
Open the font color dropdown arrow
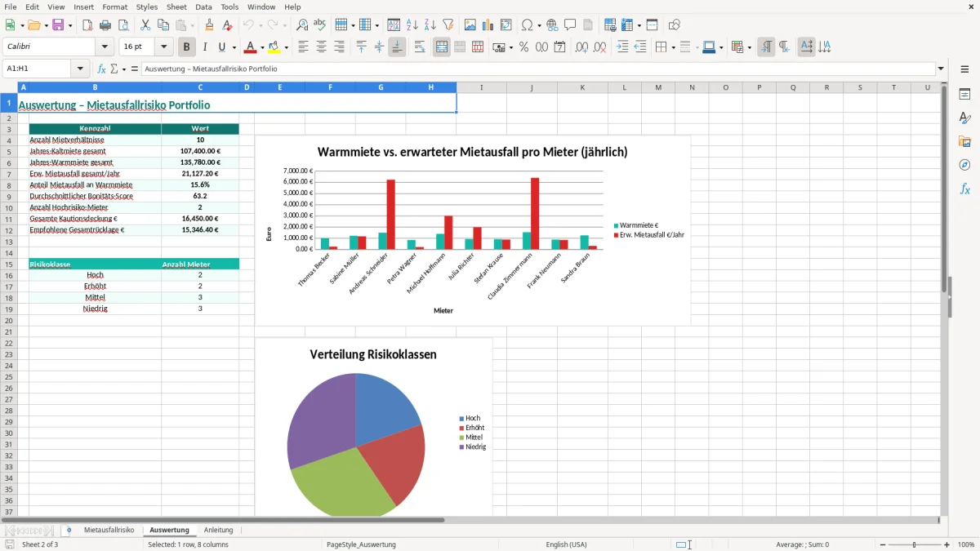pos(263,47)
